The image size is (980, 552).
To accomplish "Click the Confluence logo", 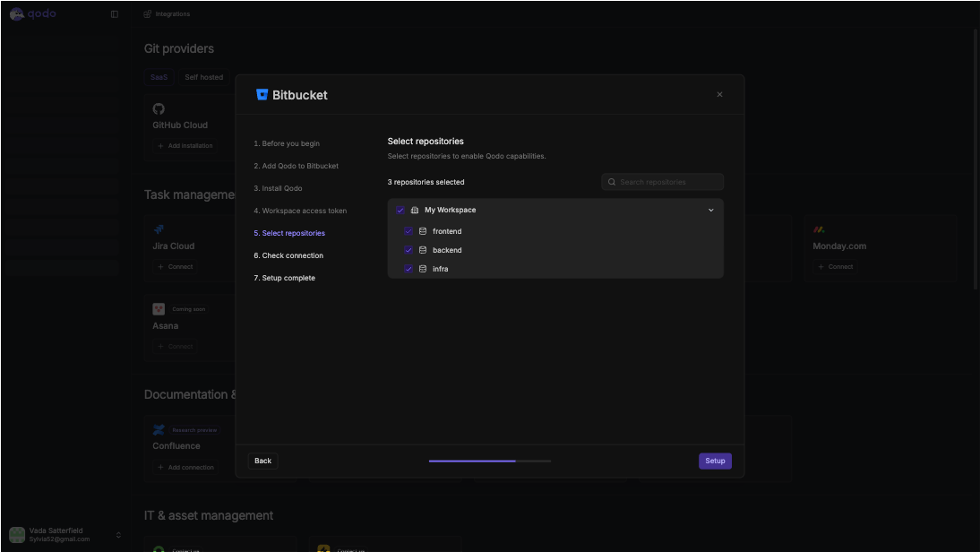I will [159, 429].
